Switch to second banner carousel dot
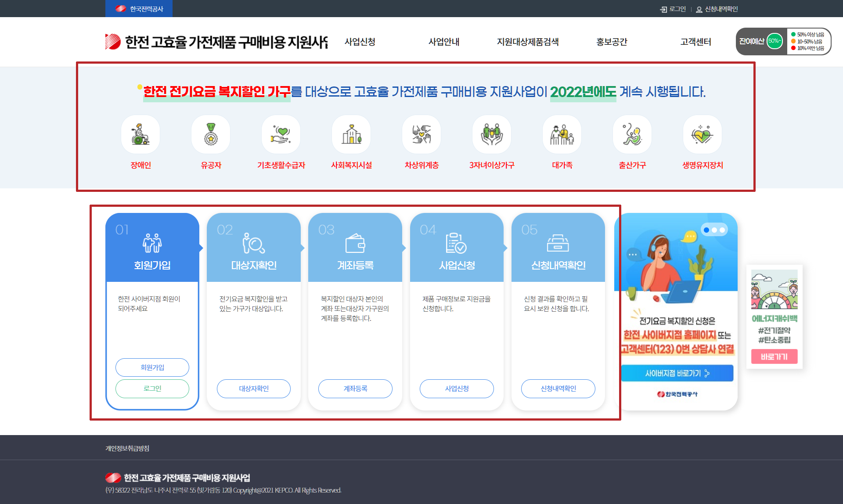 [x=714, y=230]
